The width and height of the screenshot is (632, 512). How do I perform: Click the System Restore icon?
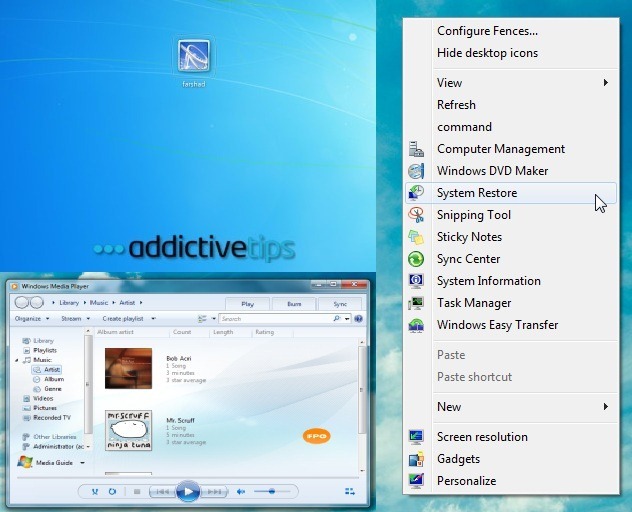[416, 193]
